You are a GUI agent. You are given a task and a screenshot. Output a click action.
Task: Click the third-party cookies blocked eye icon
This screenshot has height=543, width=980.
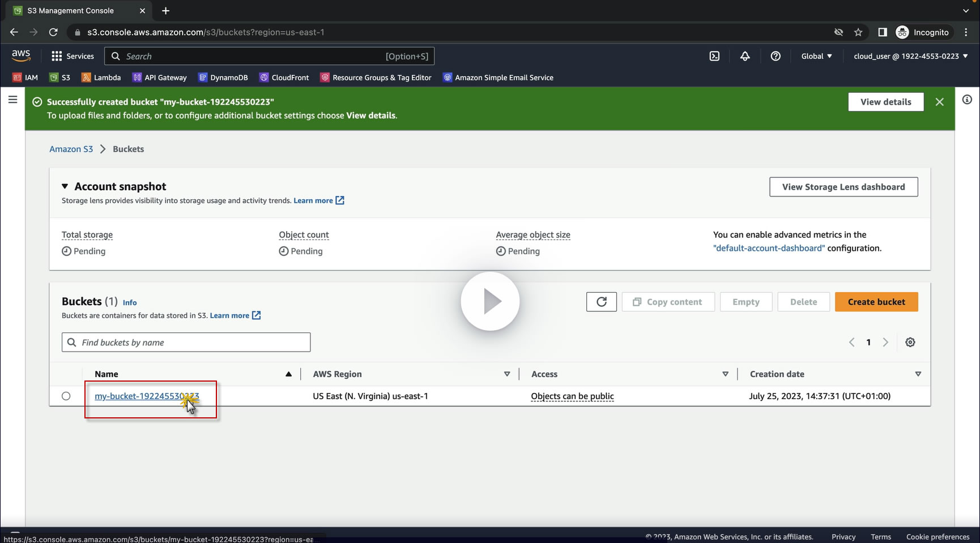(x=838, y=32)
